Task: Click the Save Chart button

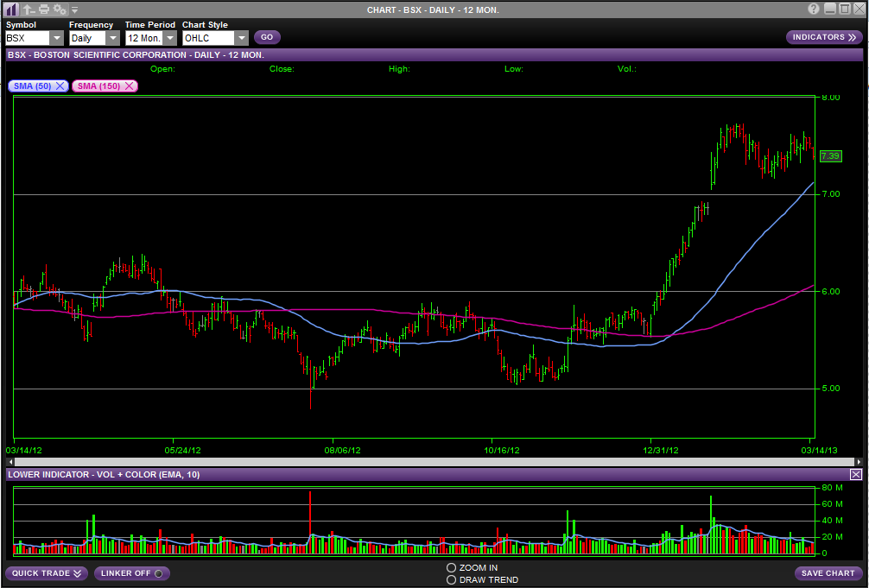Action: 828,573
